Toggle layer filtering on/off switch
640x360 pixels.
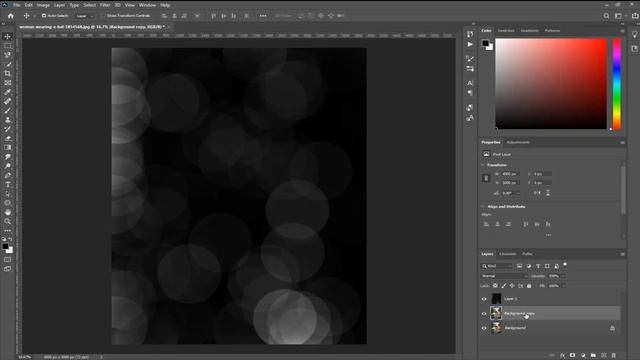pyautogui.click(x=565, y=265)
